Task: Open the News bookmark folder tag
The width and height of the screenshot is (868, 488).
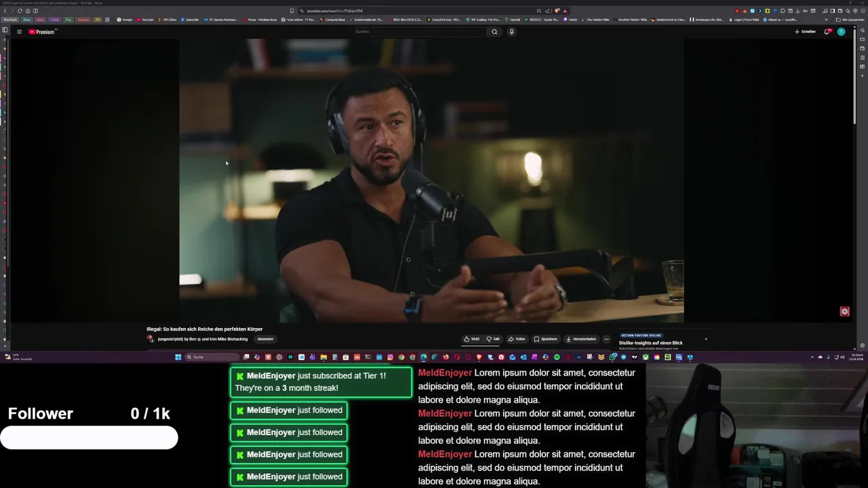Action: (x=26, y=20)
